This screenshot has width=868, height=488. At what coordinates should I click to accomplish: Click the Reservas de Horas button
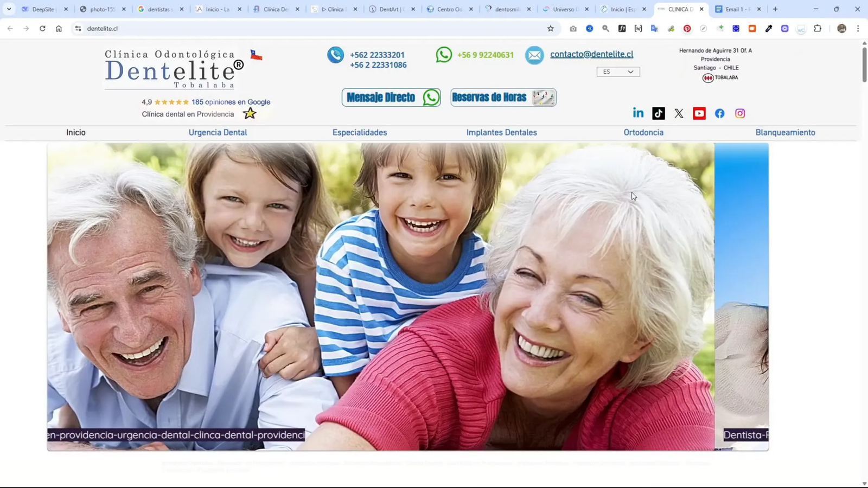tap(502, 97)
